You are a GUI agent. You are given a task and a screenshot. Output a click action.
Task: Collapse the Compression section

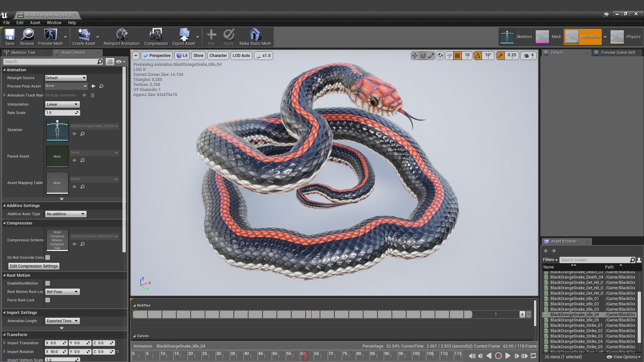[x=5, y=223]
